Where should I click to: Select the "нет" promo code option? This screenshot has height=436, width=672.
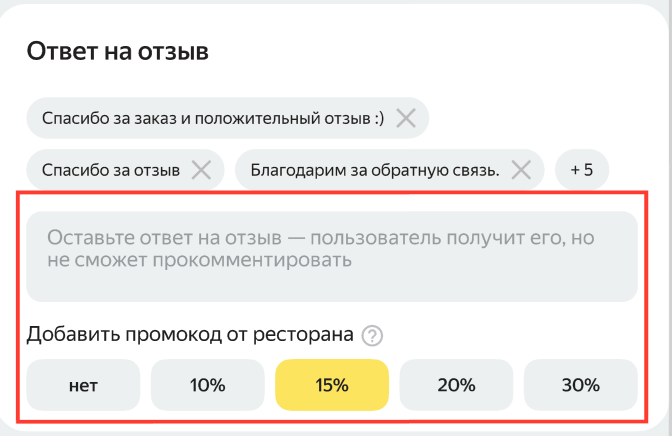click(83, 385)
